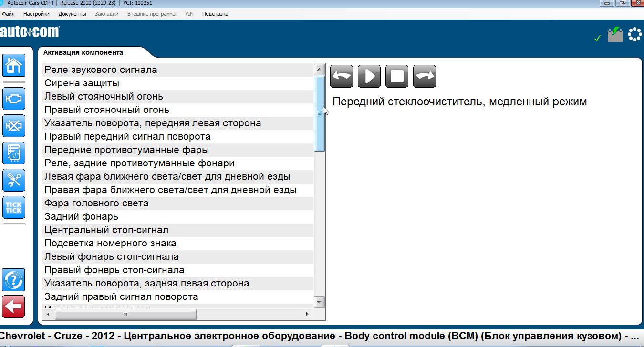The image size is (644, 347).
Task: Click the Передний стеклоочиститель, медленный режим label
Action: click(459, 102)
